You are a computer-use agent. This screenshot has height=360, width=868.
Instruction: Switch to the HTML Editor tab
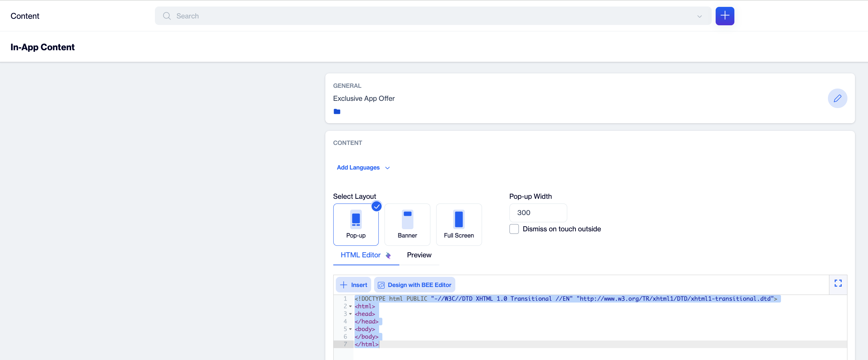click(x=366, y=255)
